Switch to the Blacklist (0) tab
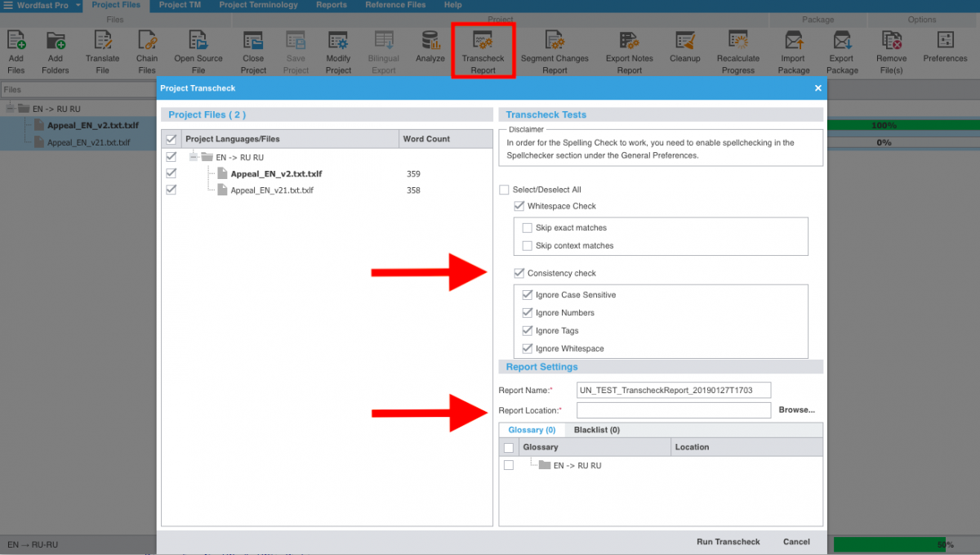Viewport: 980px width, 555px height. (x=596, y=430)
